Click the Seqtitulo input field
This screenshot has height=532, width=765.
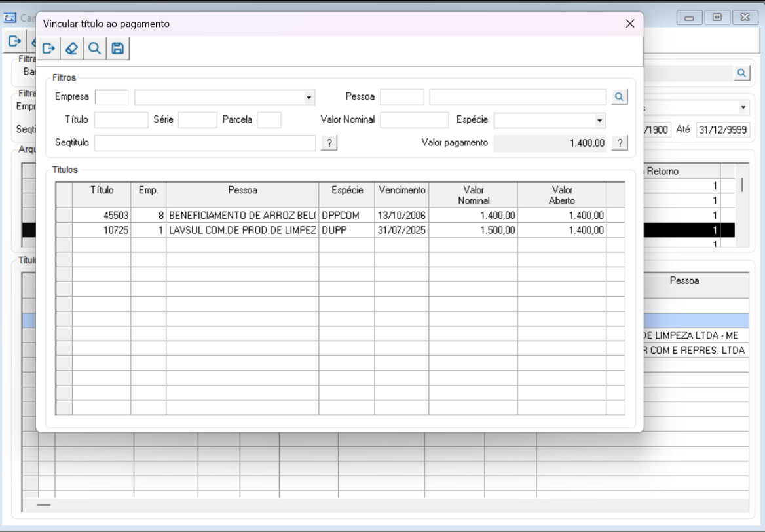point(205,143)
